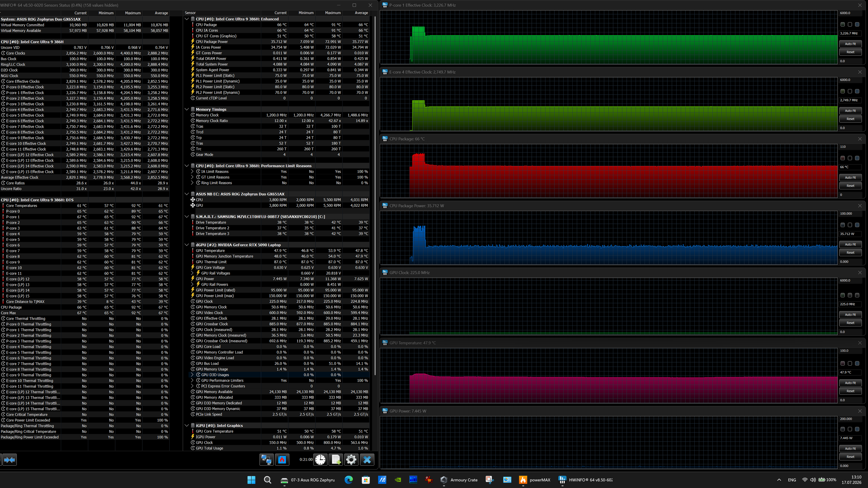
Task: Click the clock icon to reset timer
Action: tap(321, 460)
